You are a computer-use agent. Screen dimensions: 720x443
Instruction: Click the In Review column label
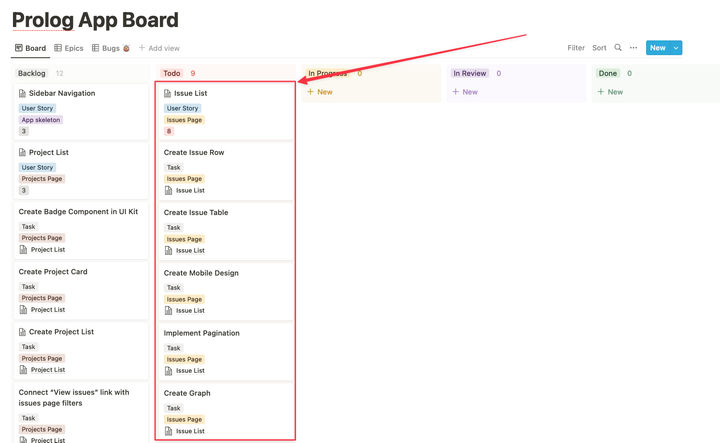pyautogui.click(x=470, y=73)
